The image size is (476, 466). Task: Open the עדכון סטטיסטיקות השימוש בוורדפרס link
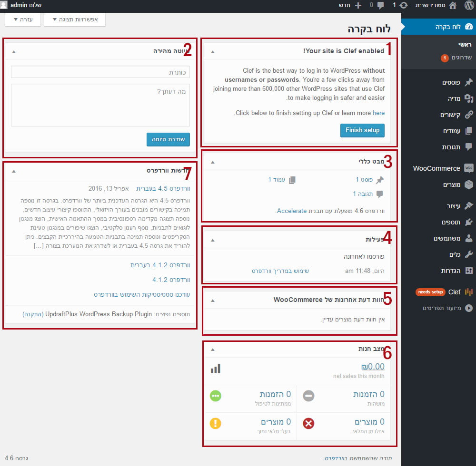point(142,294)
